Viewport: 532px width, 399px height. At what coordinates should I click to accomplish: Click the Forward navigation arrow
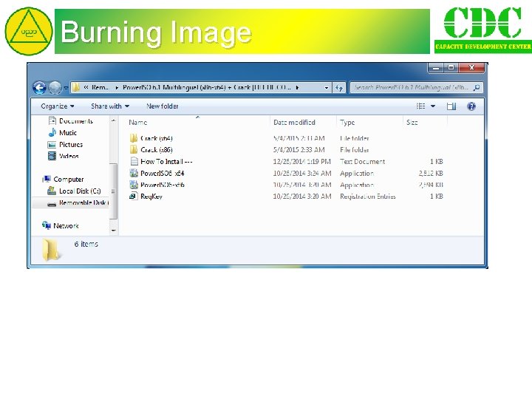[55, 88]
